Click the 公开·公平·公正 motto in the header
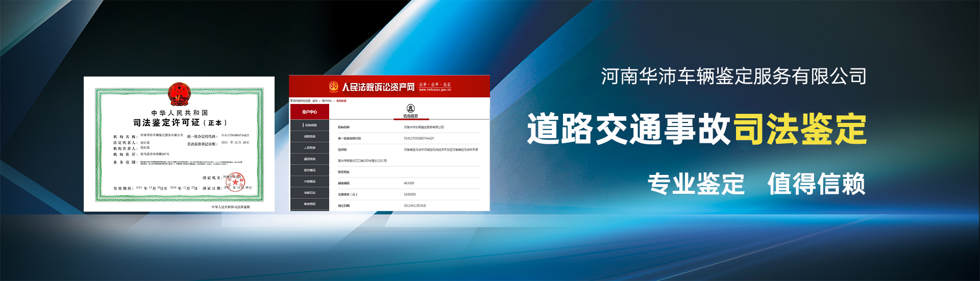Viewport: 980px width, 281px height. (435, 84)
